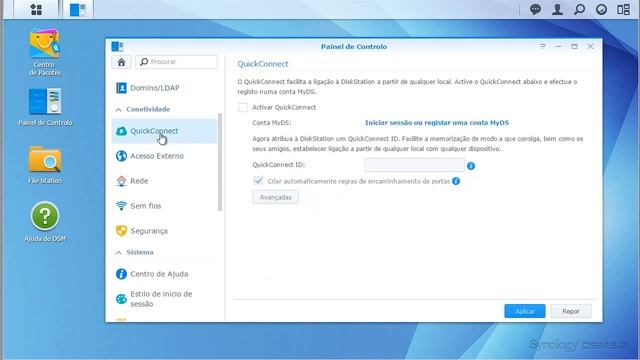
Task: Open the taskbar search magnifier icon
Action: [x=580, y=9]
